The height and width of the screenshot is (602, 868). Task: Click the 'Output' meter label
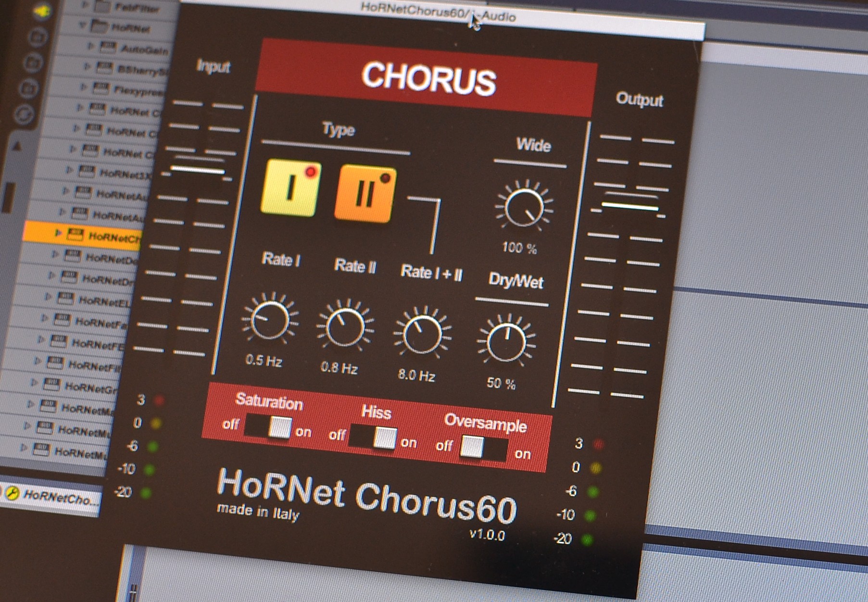point(640,100)
